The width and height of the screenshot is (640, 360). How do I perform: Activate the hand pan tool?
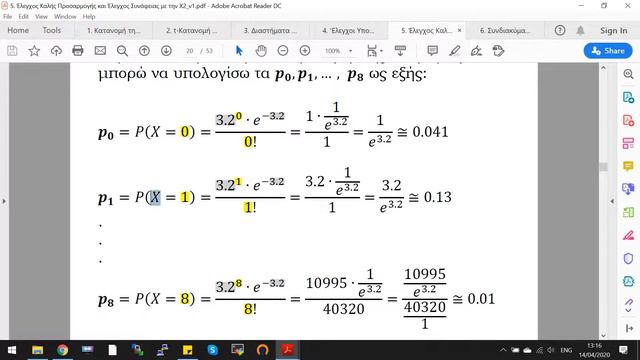pos(261,51)
